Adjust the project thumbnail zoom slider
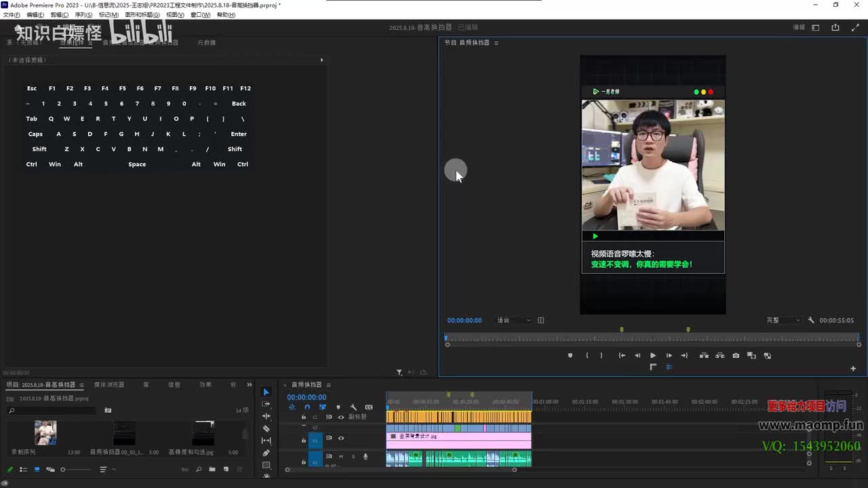Screen dimensions: 868x488 tap(63, 469)
